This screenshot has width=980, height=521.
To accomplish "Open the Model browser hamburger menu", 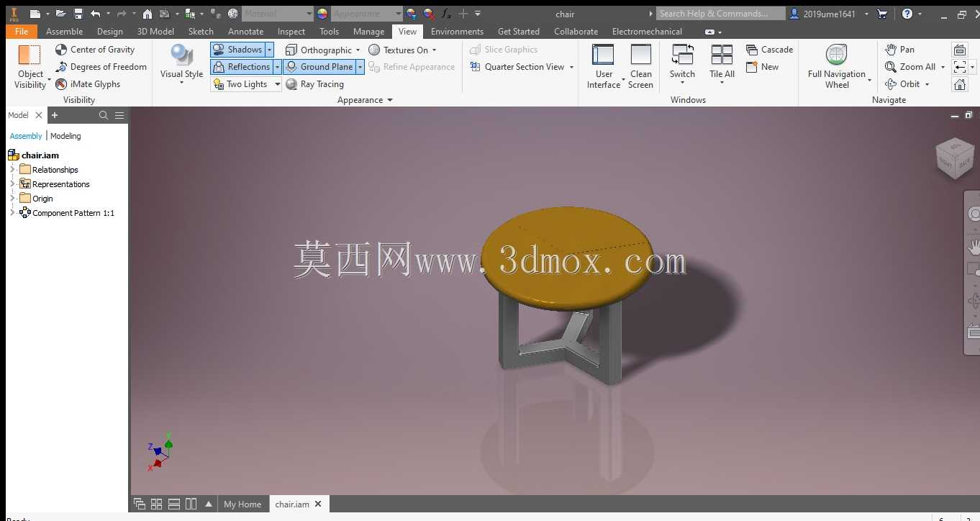I will (119, 115).
